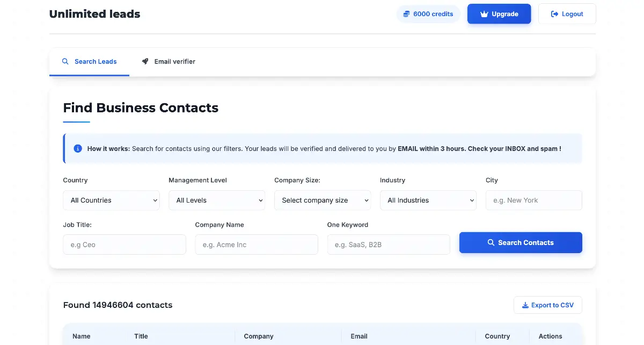Screen dimensions: 644x345
Task: Click the download icon on Export to CSV
Action: click(525, 305)
